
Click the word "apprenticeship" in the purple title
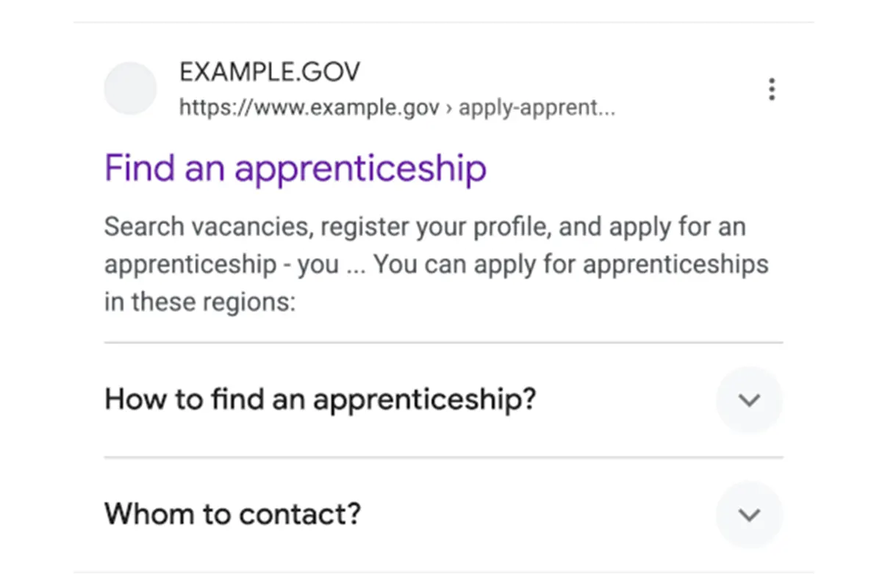point(360,168)
